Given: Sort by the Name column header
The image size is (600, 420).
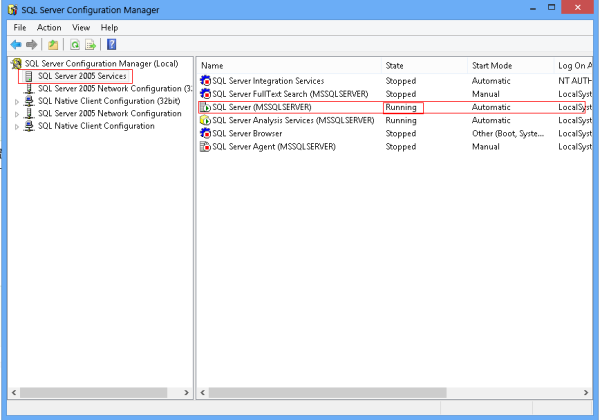Looking at the screenshot, I should coord(289,65).
